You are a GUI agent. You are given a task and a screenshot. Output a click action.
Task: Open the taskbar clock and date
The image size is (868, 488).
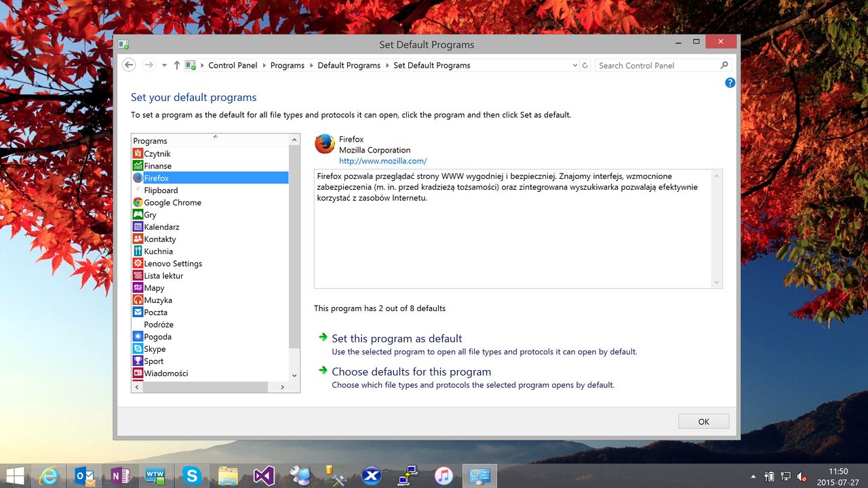(x=838, y=476)
